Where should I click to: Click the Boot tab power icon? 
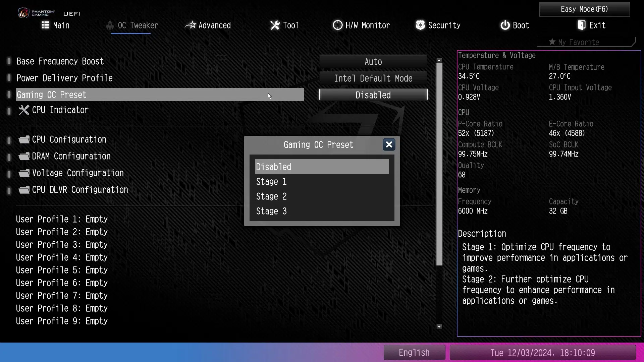click(x=505, y=25)
